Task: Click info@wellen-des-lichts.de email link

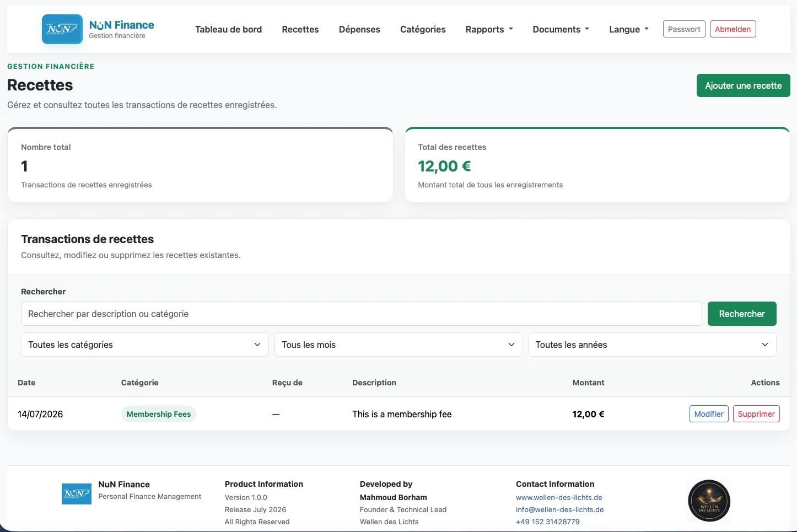Action: tap(559, 509)
